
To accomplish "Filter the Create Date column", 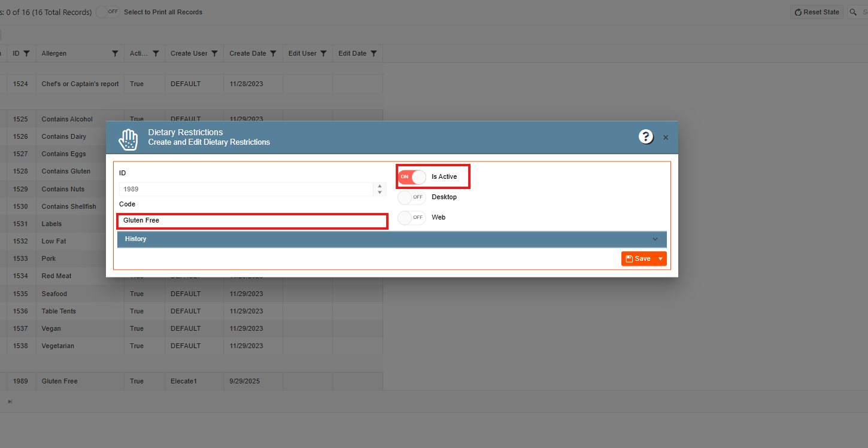I will 273,54.
